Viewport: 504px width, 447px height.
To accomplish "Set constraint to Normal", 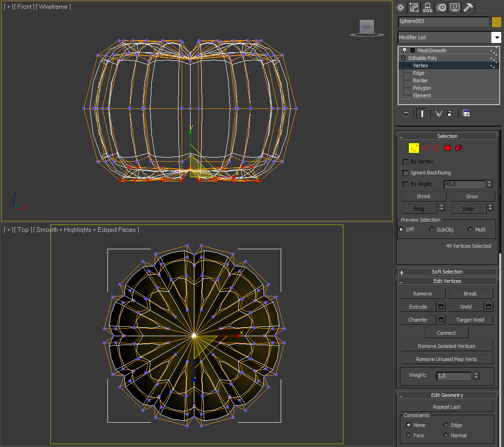I will pos(446,435).
